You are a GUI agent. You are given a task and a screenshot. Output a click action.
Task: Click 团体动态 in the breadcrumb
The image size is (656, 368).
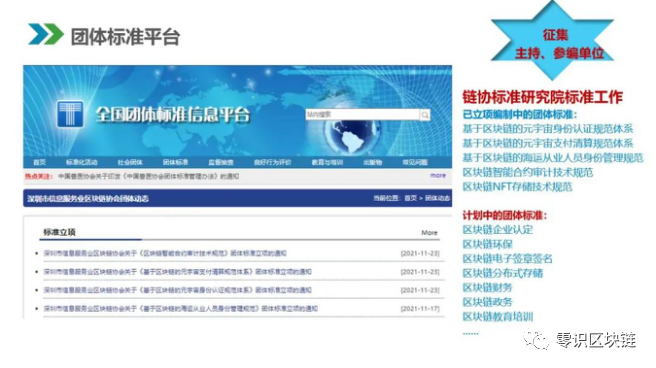[x=438, y=198]
